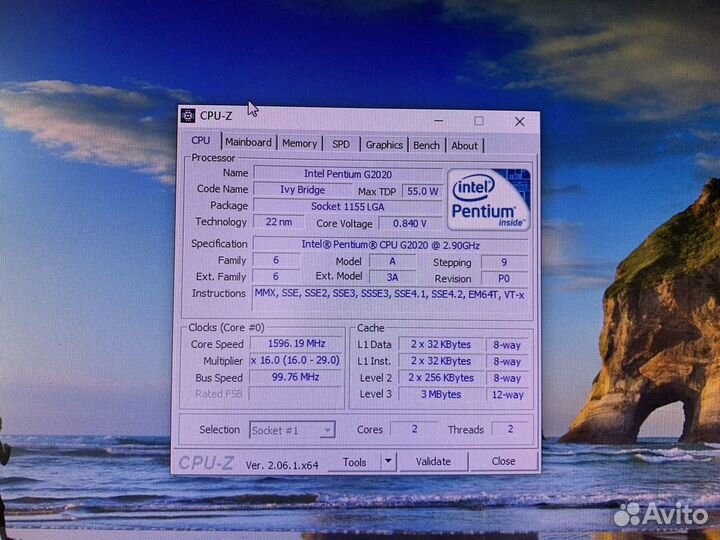
Task: Close CPU-Z with the title bar X
Action: click(x=519, y=121)
